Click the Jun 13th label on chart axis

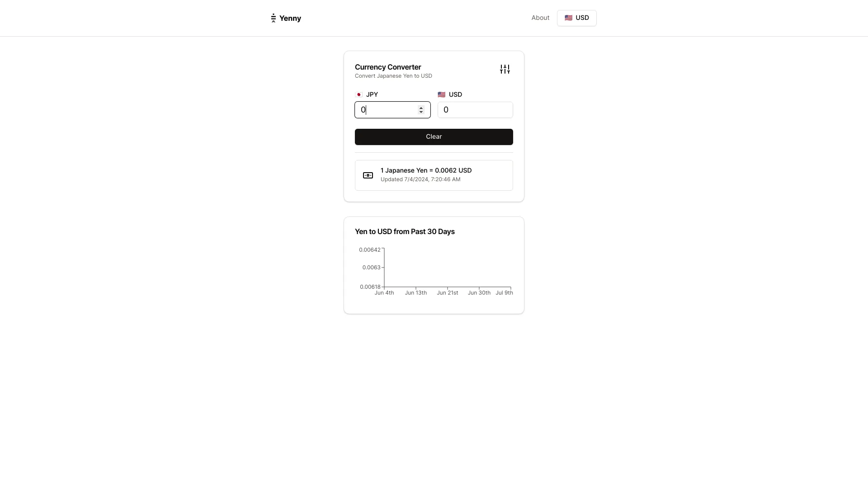pos(415,292)
